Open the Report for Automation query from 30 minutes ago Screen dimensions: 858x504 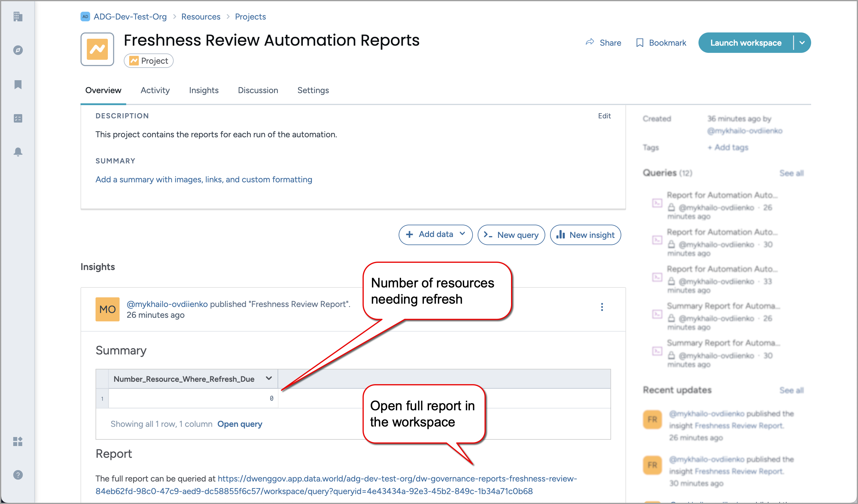click(x=722, y=232)
